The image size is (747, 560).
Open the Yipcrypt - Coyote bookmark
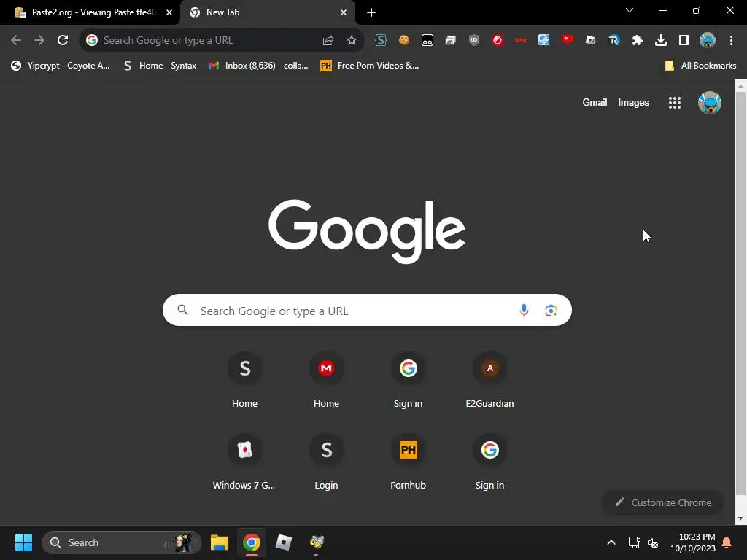(x=61, y=66)
